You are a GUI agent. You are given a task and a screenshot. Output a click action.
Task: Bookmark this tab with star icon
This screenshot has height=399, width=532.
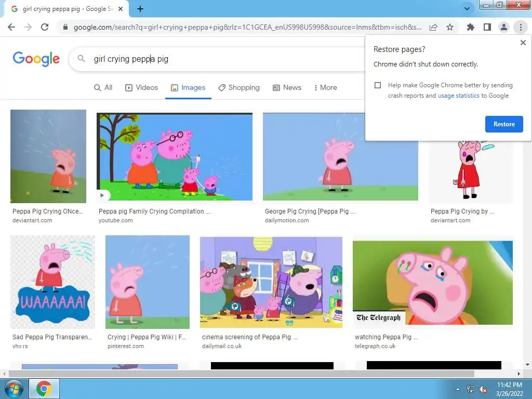(450, 27)
